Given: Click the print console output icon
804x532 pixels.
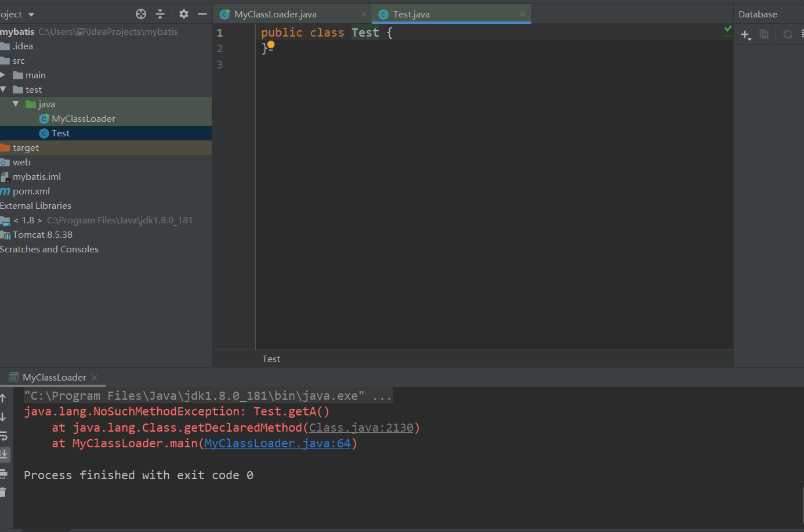Looking at the screenshot, I should pos(3,473).
